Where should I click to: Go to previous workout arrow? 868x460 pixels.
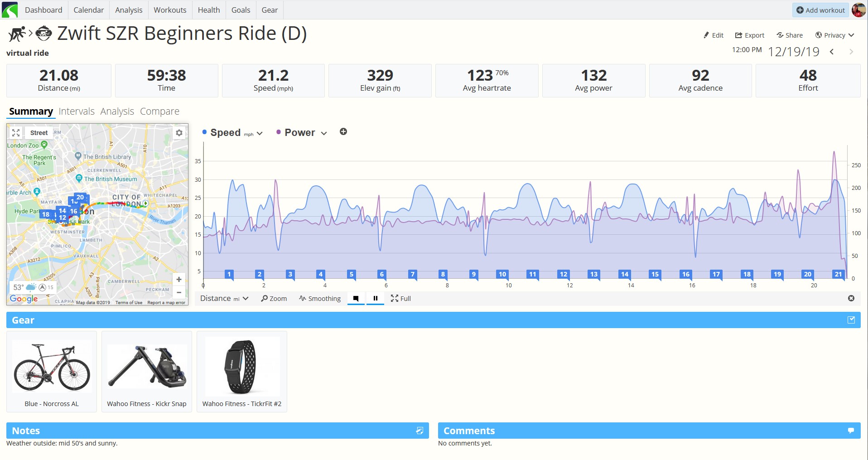[x=832, y=52]
